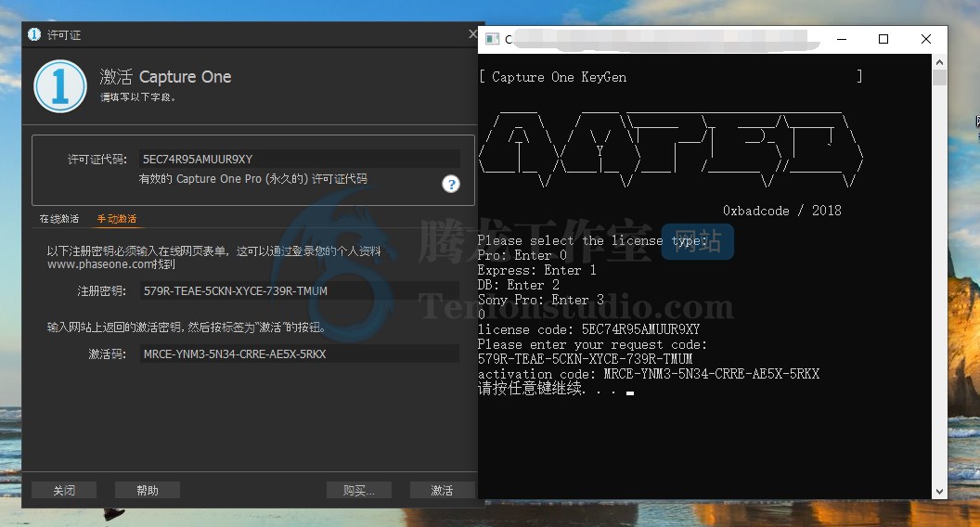This screenshot has height=527, width=980.
Task: Select the 手动激活 tab
Action: point(116,219)
